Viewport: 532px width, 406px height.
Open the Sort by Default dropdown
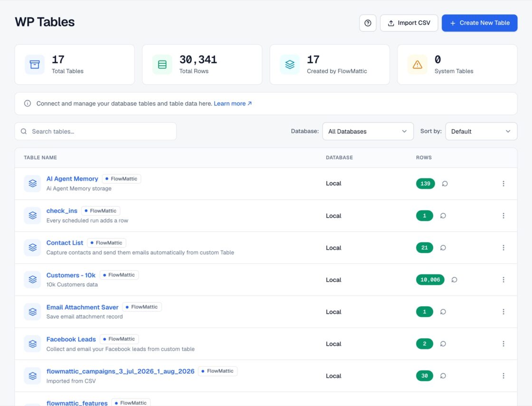point(481,131)
